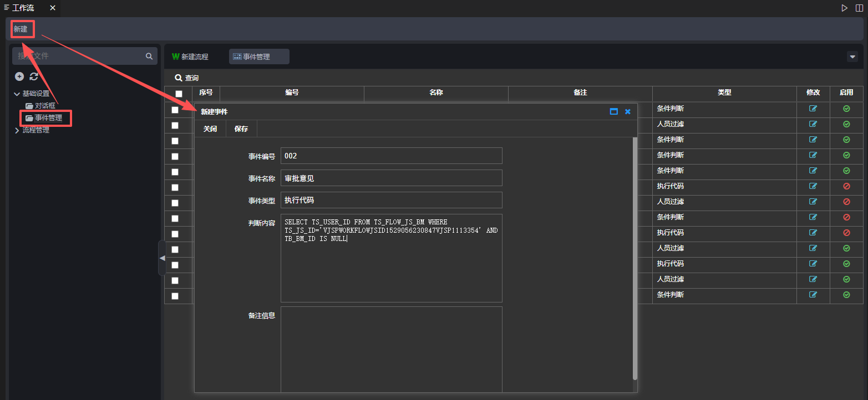Click the 事件名称 input field

click(391, 178)
